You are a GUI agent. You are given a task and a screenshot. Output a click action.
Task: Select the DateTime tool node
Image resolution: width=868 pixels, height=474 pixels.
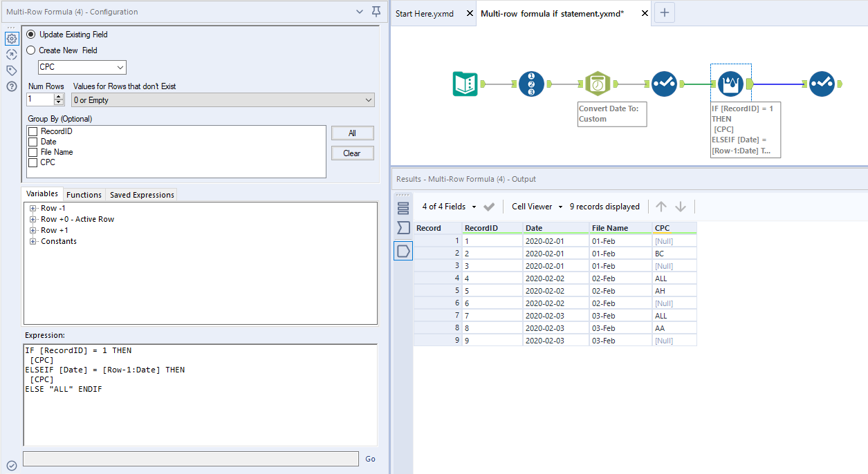(597, 84)
